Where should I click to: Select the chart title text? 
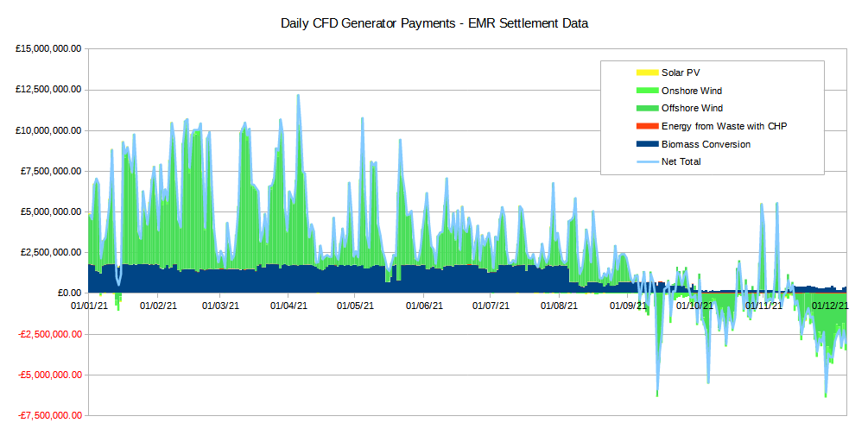click(x=434, y=23)
